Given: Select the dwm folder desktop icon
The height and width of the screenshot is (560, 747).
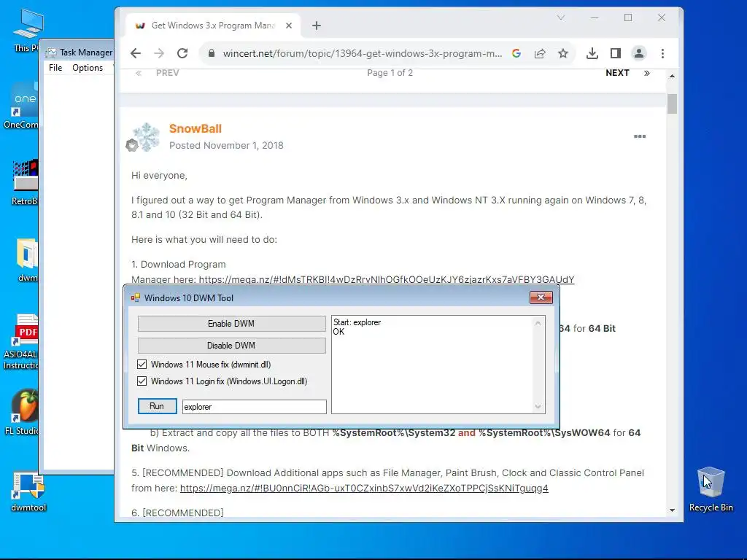Looking at the screenshot, I should tap(27, 260).
